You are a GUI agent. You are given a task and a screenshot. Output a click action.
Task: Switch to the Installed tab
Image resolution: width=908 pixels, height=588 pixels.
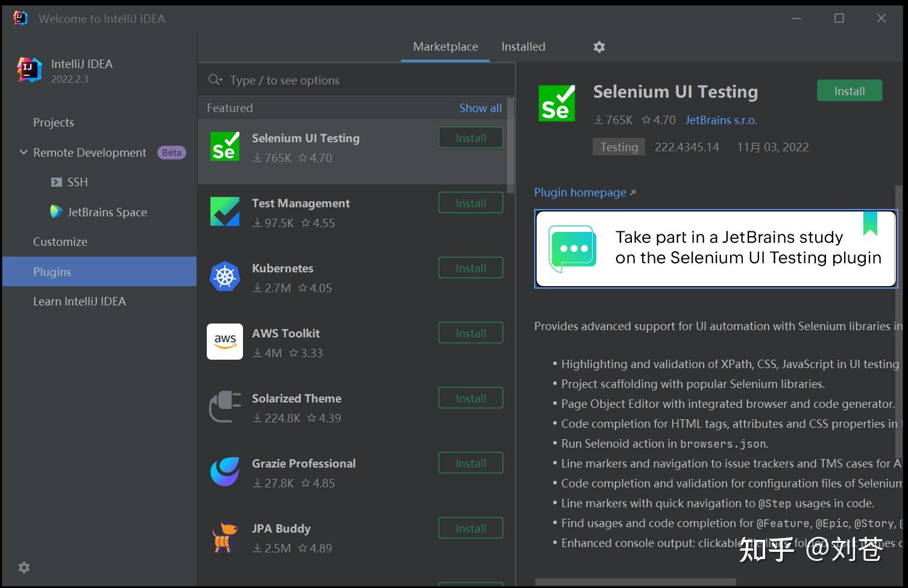pos(522,46)
